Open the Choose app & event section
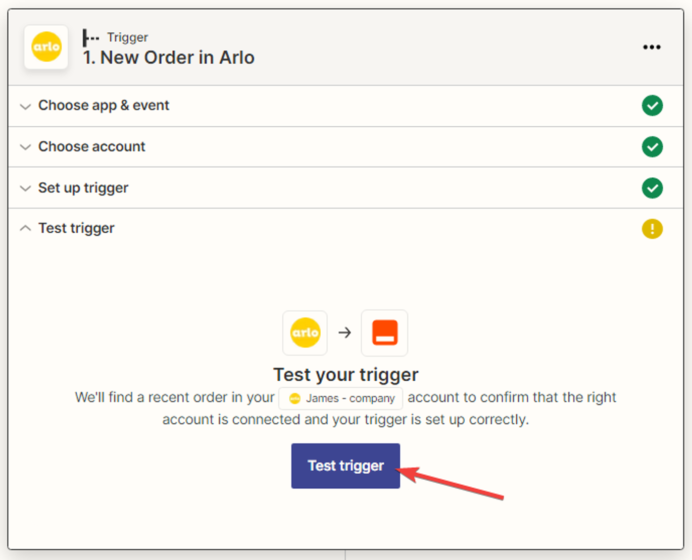The height and width of the screenshot is (560, 692). [104, 106]
